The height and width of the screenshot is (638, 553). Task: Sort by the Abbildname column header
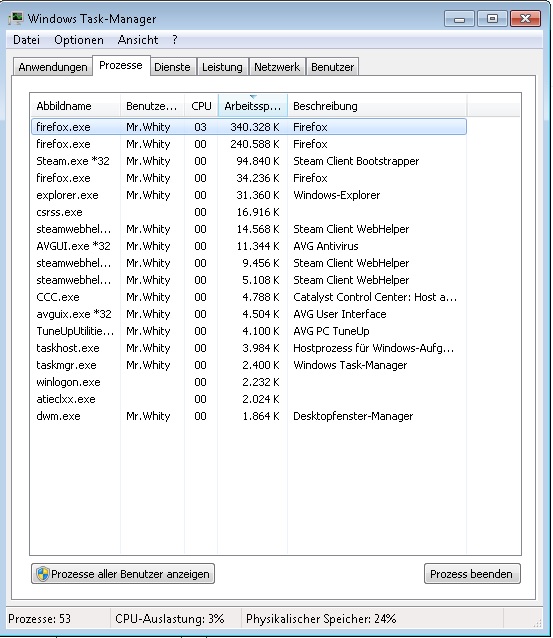point(76,106)
